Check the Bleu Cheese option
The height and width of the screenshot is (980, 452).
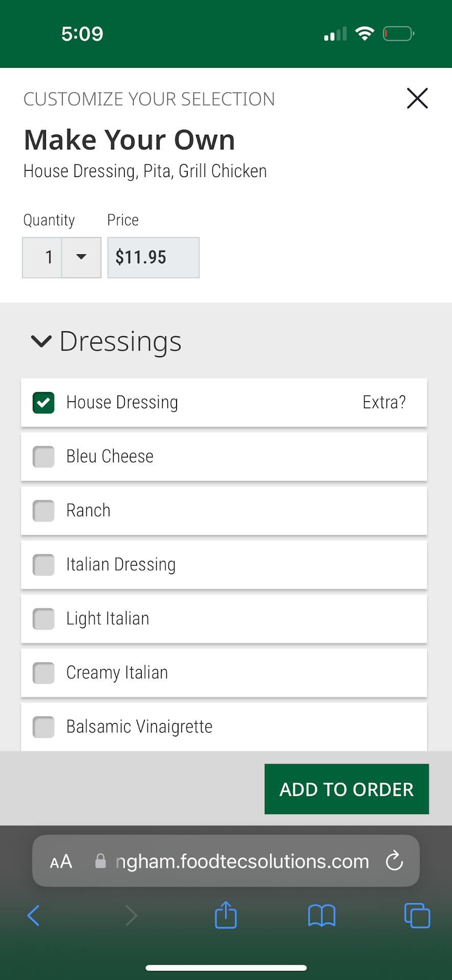(44, 457)
